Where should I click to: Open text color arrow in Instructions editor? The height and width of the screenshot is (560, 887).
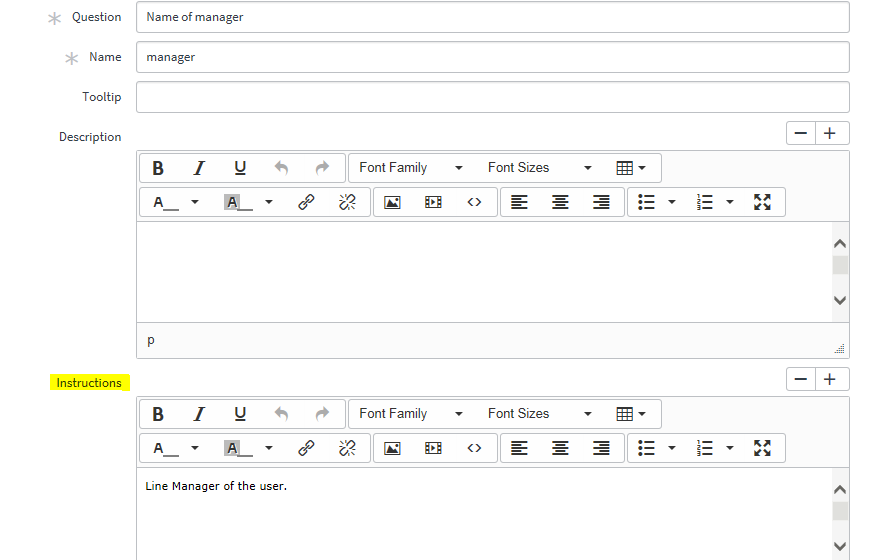click(x=195, y=448)
